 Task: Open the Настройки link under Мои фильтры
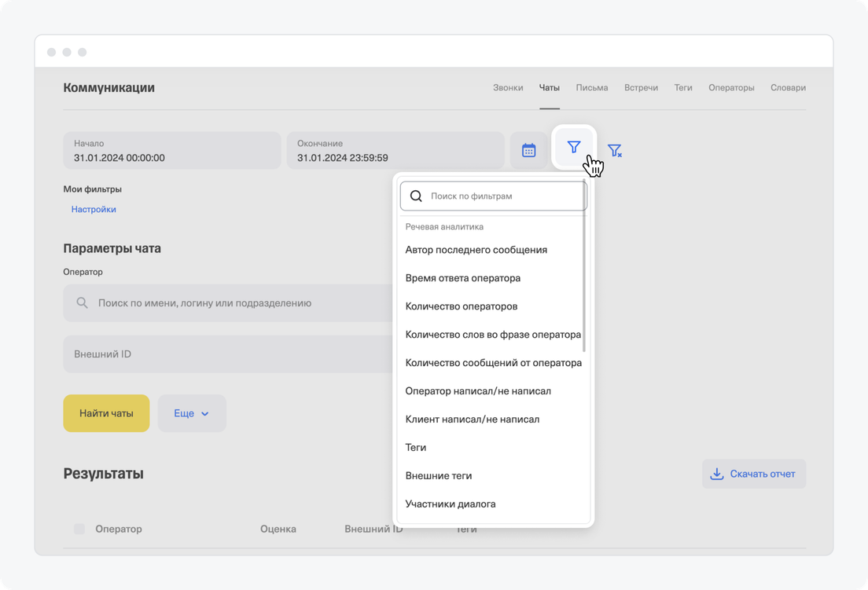tap(94, 210)
